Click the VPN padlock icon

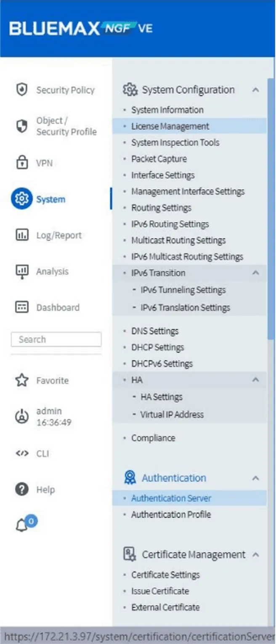pyautogui.click(x=21, y=163)
